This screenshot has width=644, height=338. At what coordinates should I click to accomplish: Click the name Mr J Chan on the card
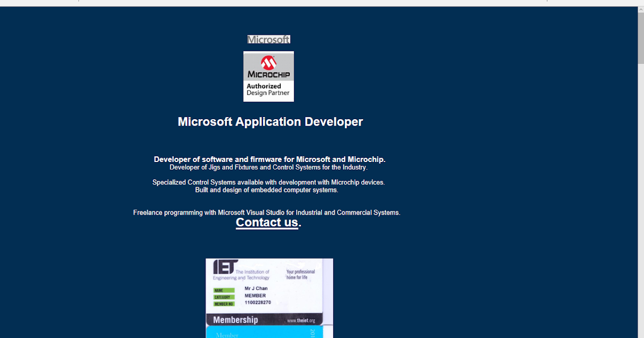256,289
